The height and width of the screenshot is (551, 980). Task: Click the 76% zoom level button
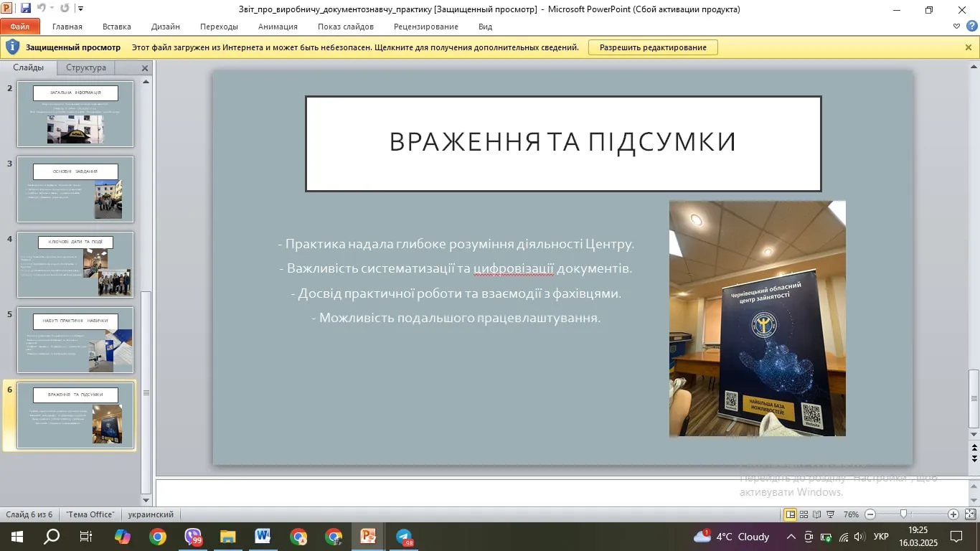851,514
